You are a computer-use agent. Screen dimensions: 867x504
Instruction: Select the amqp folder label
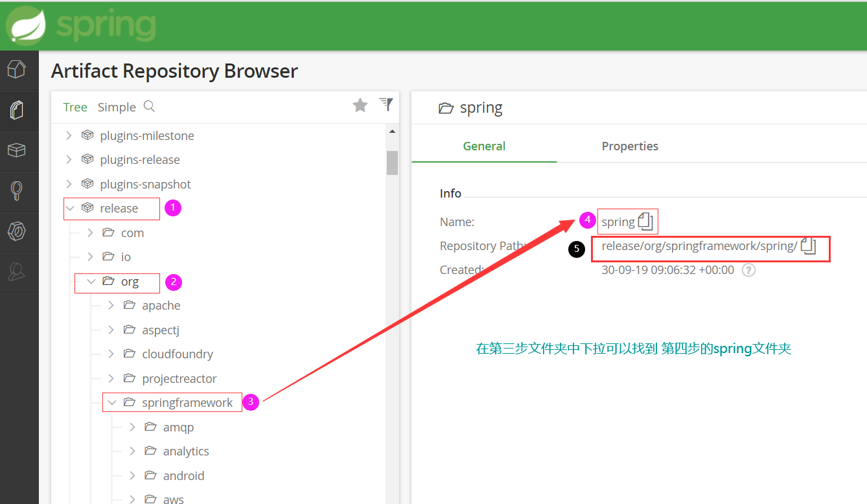click(x=178, y=427)
